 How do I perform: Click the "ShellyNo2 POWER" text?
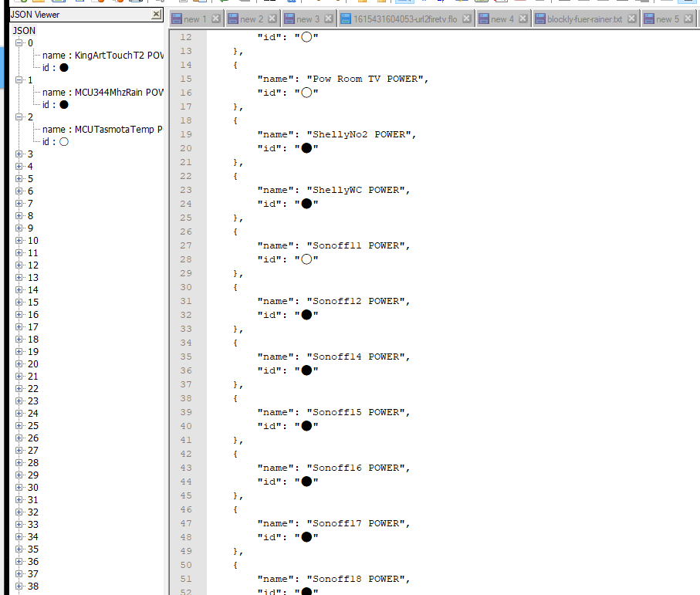point(359,135)
